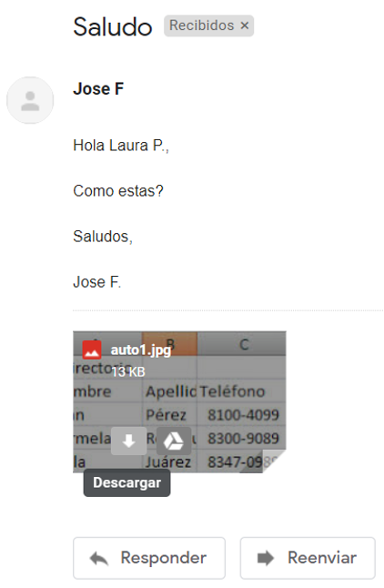Screen dimensions: 384x588
Task: Click the 13 KB attachment size text
Action: (x=128, y=371)
